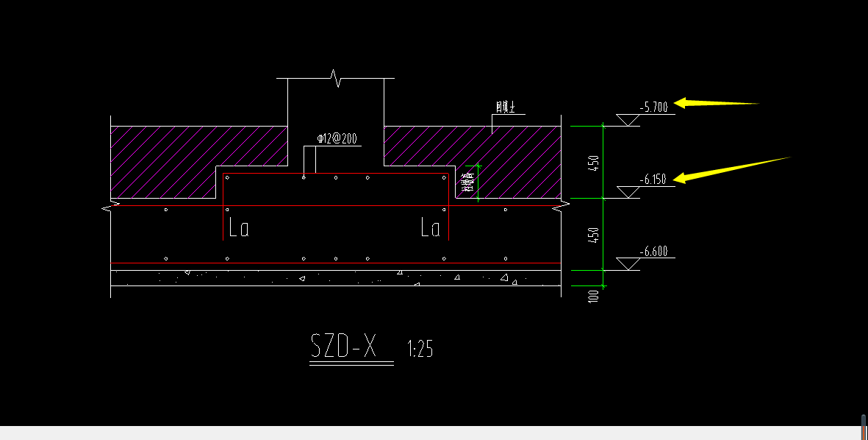Click the elevation triangle marker under -5.700
The height and width of the screenshot is (440, 868).
(628, 120)
